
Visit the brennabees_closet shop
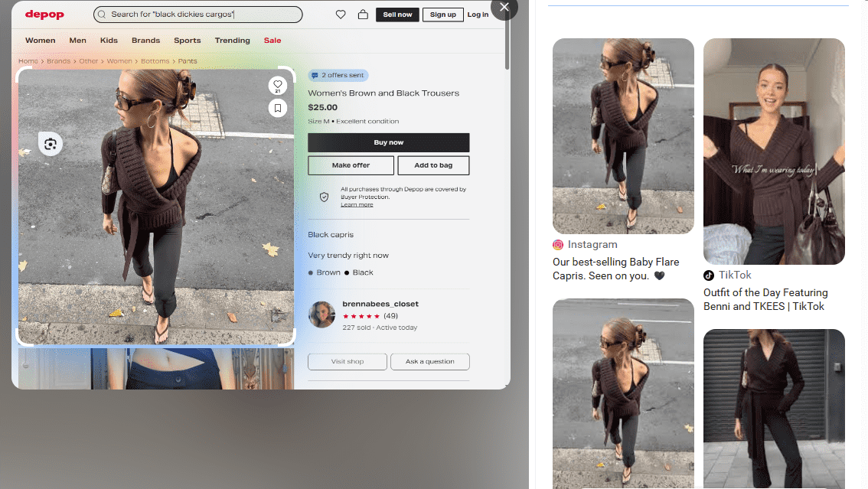[347, 361]
